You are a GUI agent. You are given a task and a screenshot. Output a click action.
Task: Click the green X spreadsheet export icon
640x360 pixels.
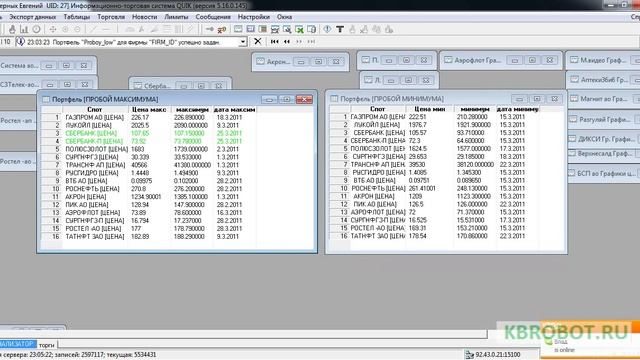point(299,29)
